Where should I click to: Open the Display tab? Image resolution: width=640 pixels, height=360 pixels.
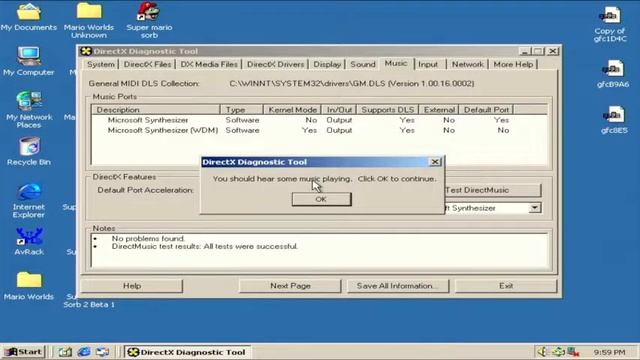[x=327, y=64]
